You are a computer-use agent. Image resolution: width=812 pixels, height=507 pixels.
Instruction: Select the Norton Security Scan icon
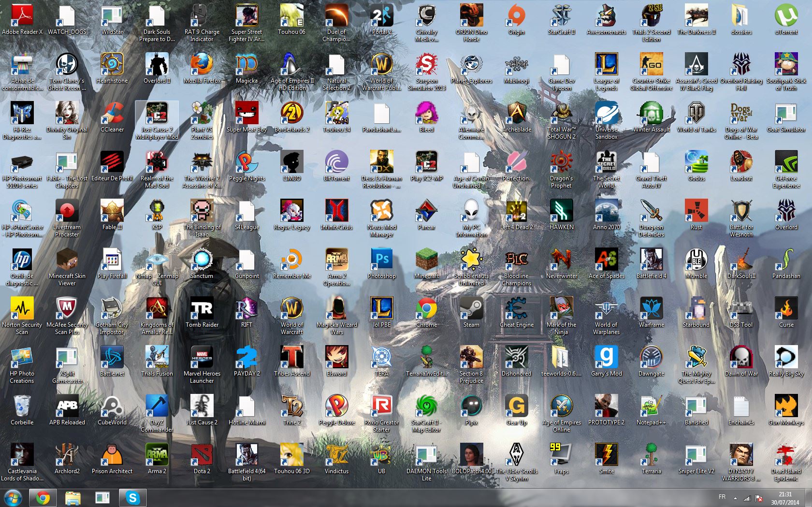click(x=22, y=316)
